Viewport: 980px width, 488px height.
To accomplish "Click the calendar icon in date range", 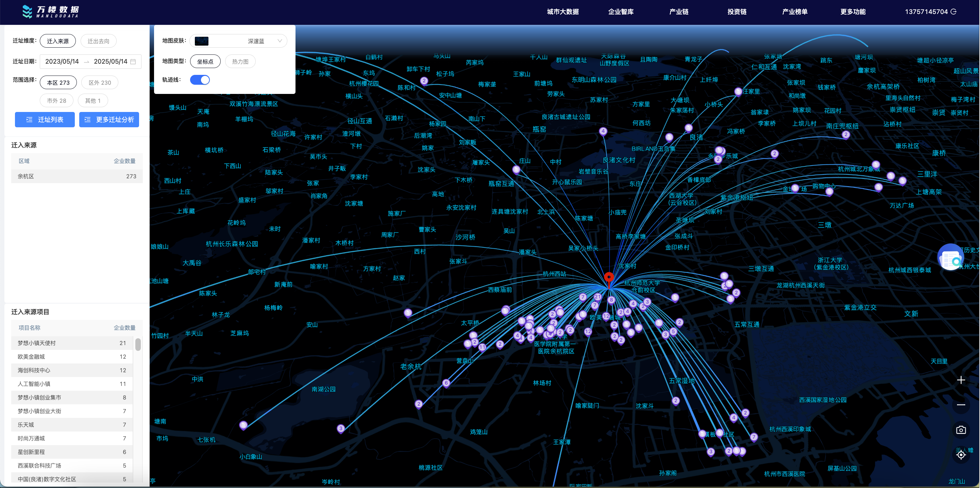I will pos(133,61).
